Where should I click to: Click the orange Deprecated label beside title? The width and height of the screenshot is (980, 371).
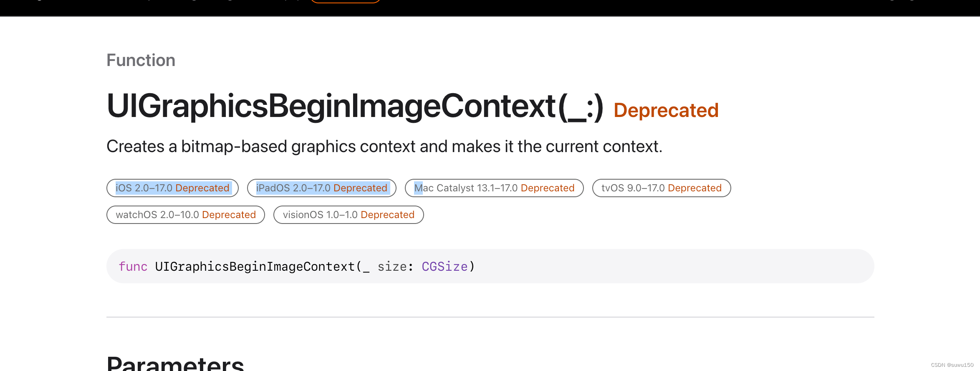pos(666,110)
